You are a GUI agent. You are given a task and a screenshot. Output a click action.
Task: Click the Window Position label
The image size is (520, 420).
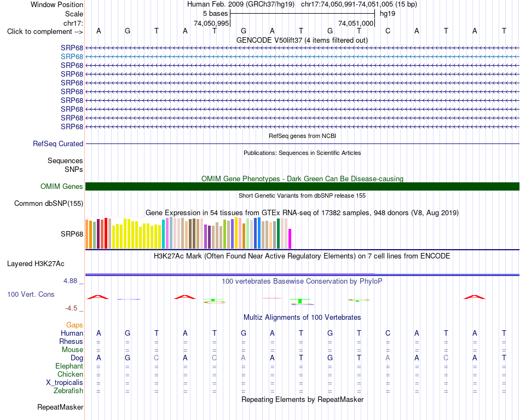57,4
